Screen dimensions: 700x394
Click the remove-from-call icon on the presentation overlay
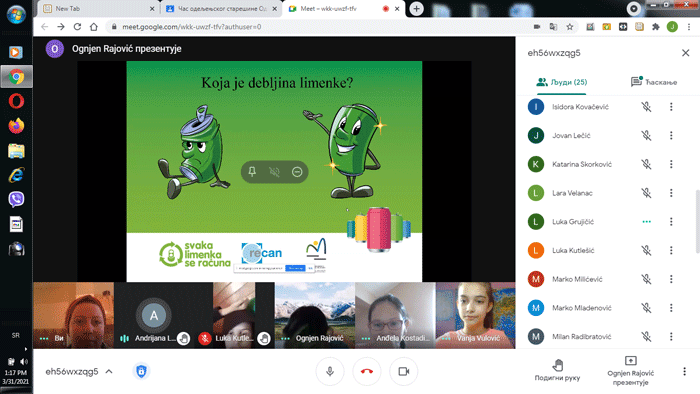click(297, 172)
